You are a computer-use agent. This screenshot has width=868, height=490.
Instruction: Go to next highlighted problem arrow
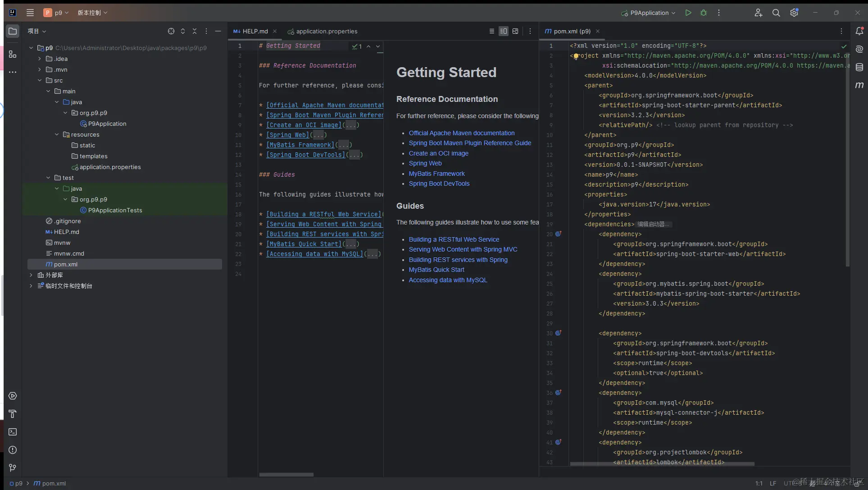[x=378, y=46]
